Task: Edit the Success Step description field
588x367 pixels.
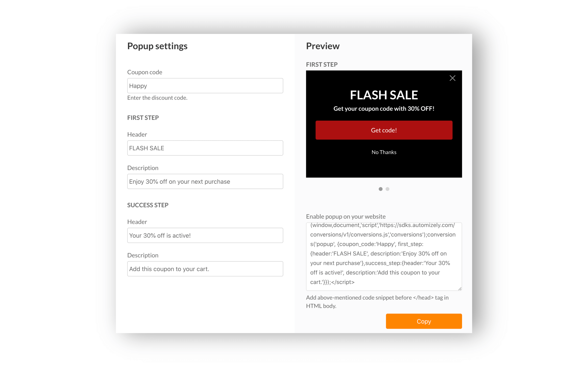Action: 205,269
